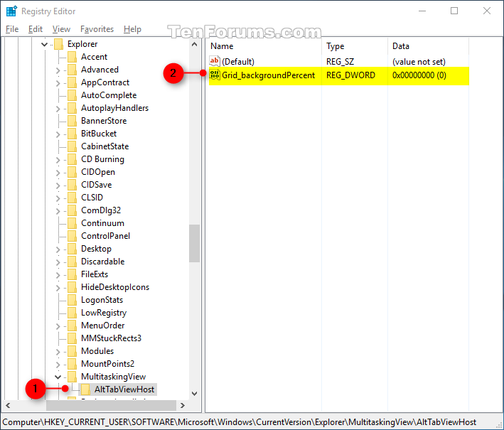Click the FileExts folder icon
504x430 pixels.
coord(73,274)
